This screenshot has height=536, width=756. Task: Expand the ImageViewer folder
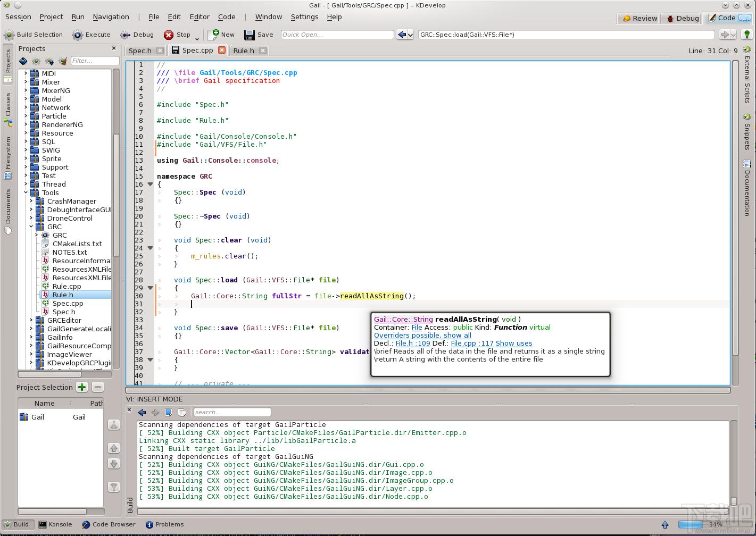pyautogui.click(x=31, y=354)
